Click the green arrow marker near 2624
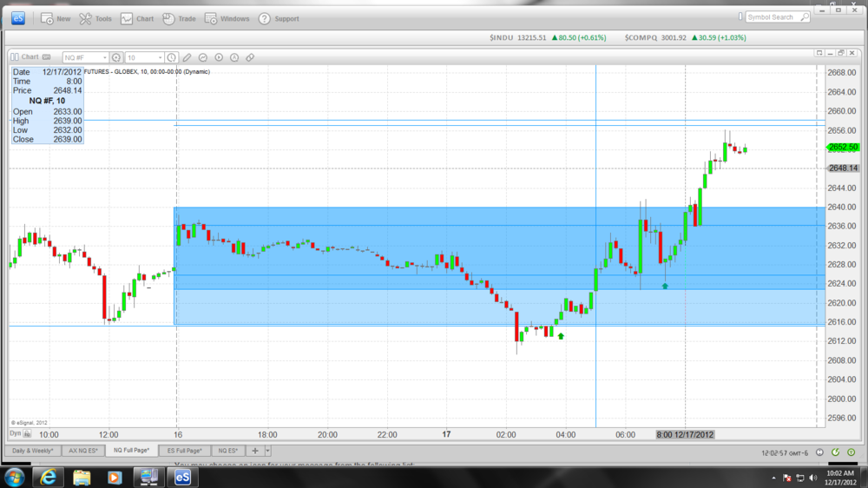This screenshot has width=868, height=488. (x=665, y=286)
